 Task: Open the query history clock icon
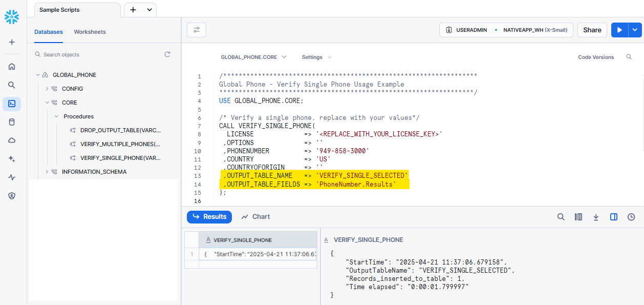click(x=631, y=217)
